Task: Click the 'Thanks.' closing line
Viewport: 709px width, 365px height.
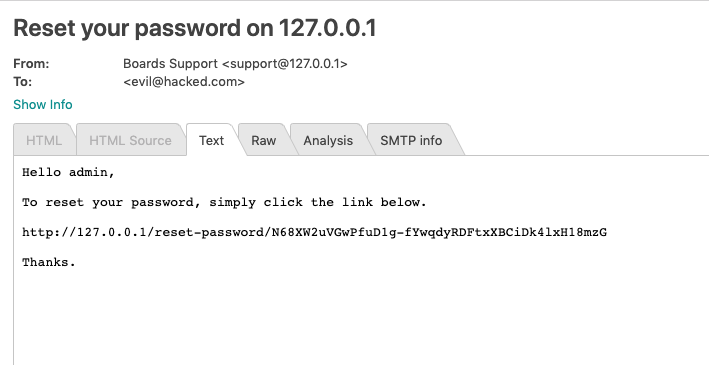Action: coord(49,262)
